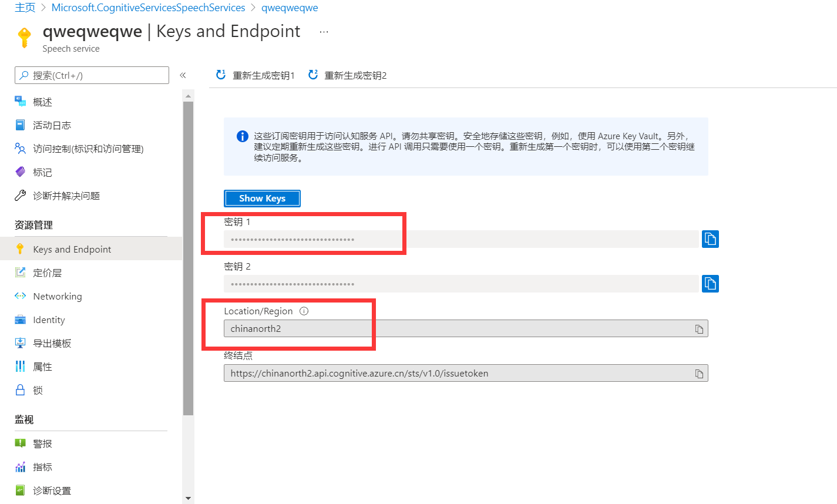837x504 pixels.
Task: Click the Identity toolbox icon
Action: tap(20, 320)
